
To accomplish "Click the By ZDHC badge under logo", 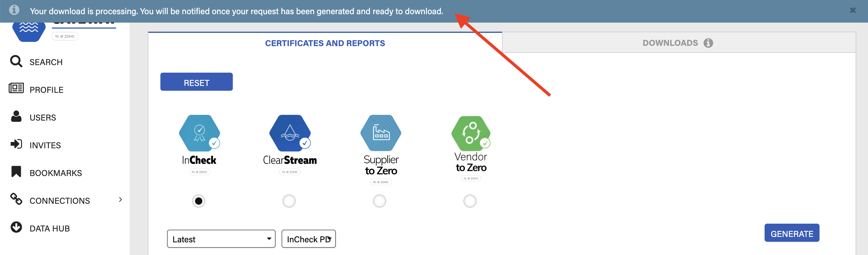I will point(65,36).
